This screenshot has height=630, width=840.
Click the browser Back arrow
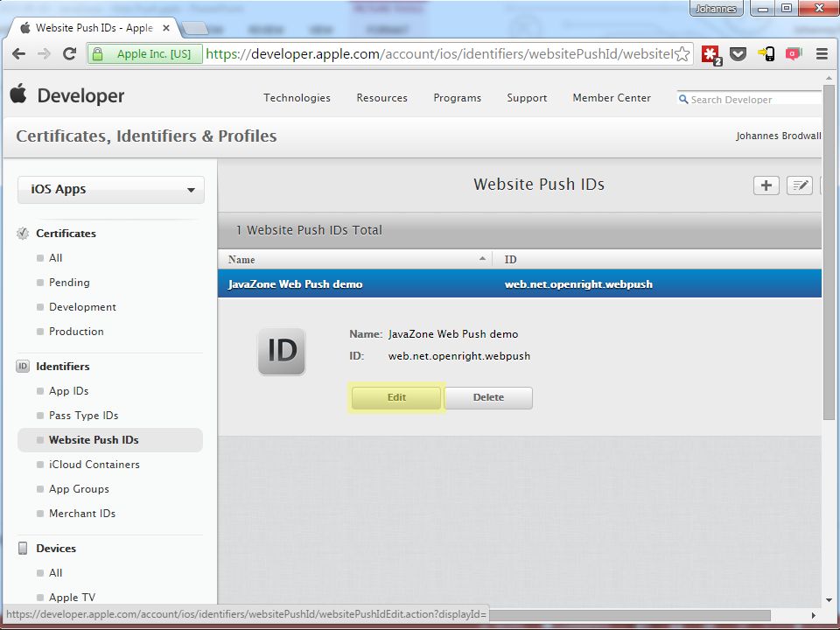18,54
